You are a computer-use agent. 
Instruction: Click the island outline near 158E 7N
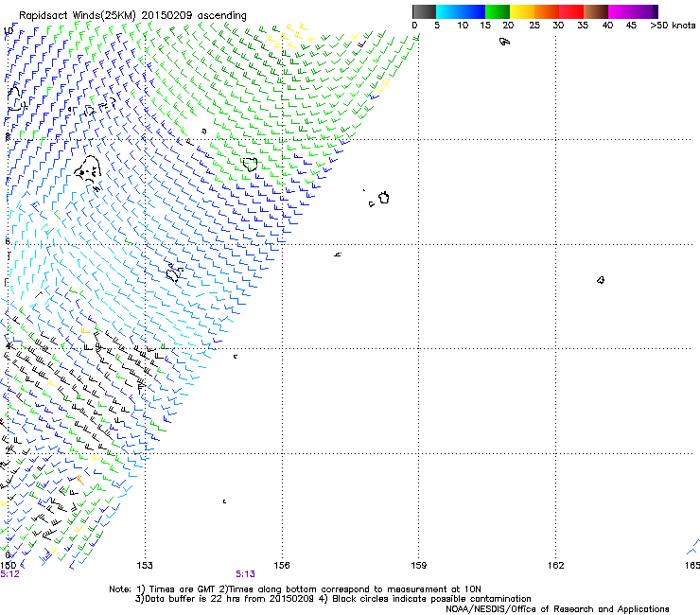coord(383,198)
